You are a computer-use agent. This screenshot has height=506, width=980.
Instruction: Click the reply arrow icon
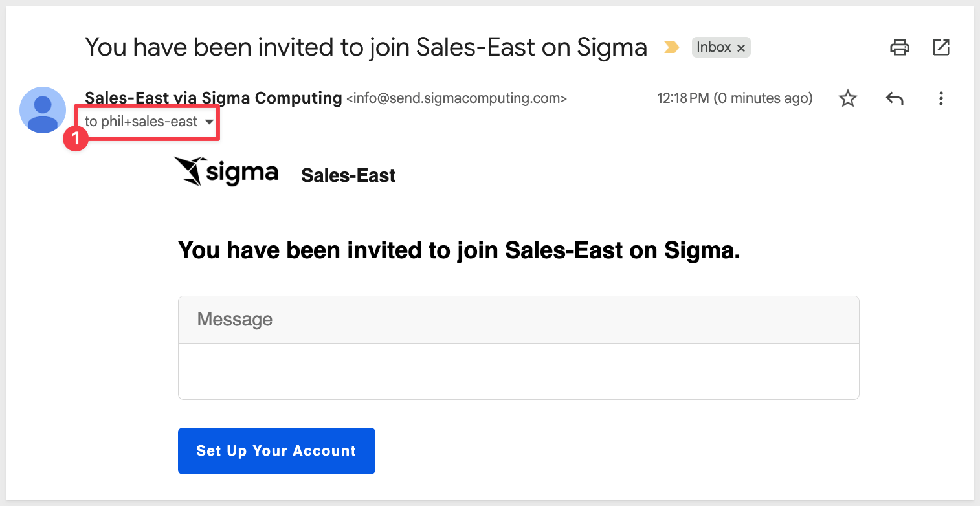894,98
